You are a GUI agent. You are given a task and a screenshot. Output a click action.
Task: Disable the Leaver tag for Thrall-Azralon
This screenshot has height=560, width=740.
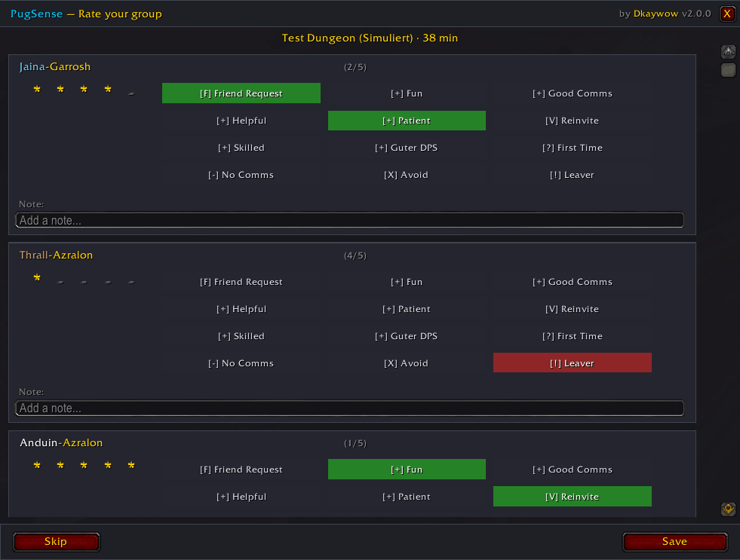coord(572,363)
